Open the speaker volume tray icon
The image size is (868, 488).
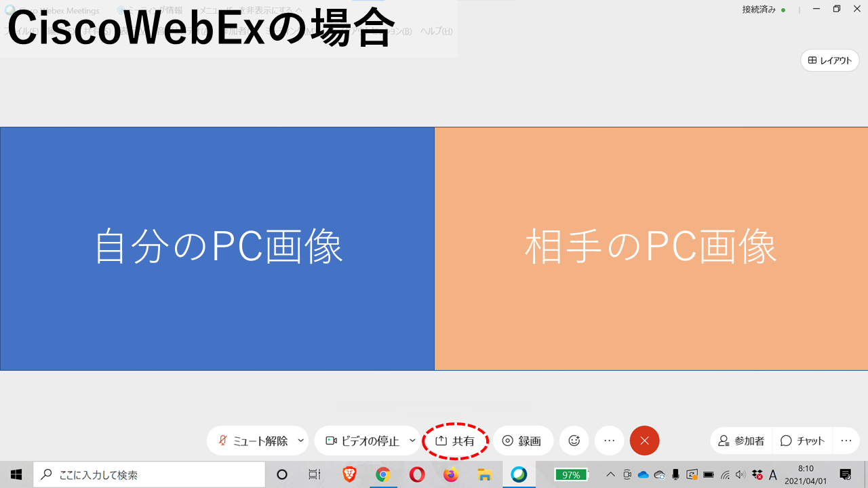[x=741, y=474]
